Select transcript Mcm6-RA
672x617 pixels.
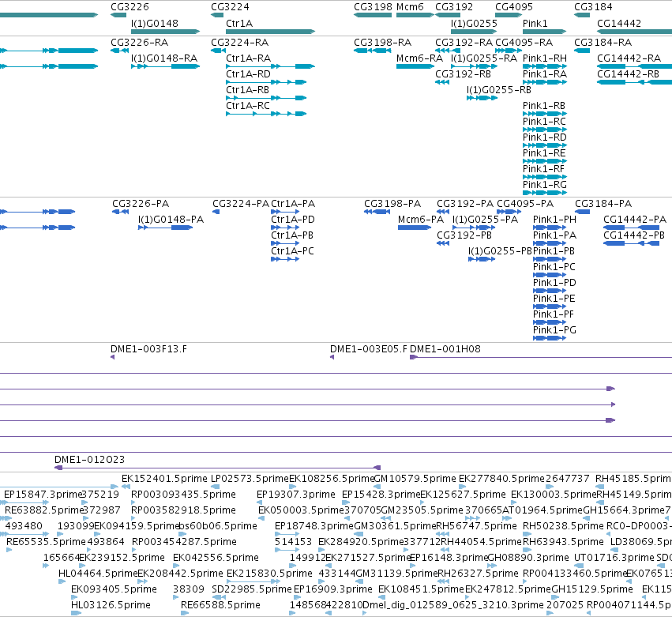point(419,58)
